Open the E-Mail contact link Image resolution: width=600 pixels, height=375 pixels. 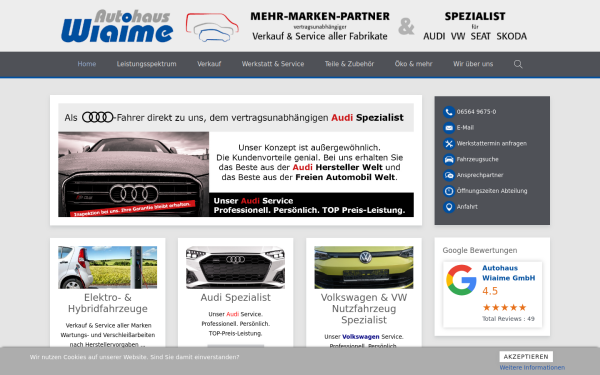465,127
